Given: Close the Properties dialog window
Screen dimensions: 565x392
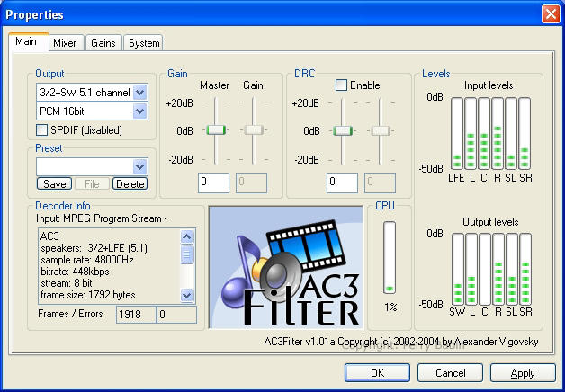Looking at the screenshot, I should (551, 14).
